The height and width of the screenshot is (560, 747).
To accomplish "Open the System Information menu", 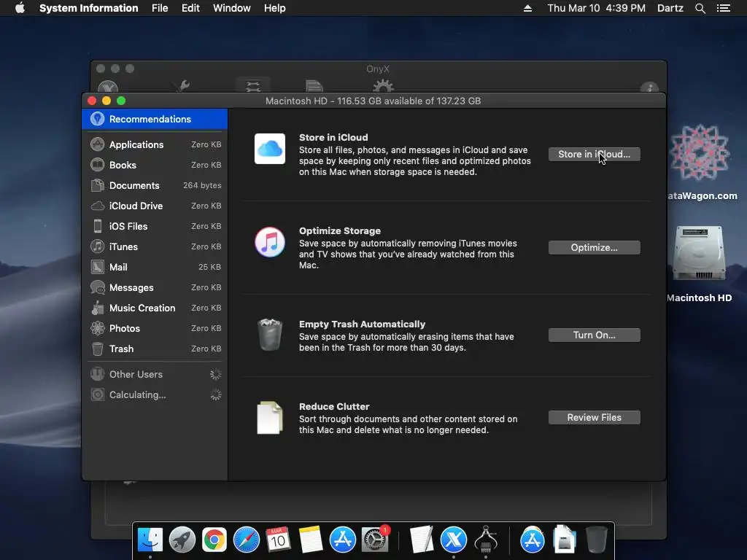I will [x=88, y=8].
